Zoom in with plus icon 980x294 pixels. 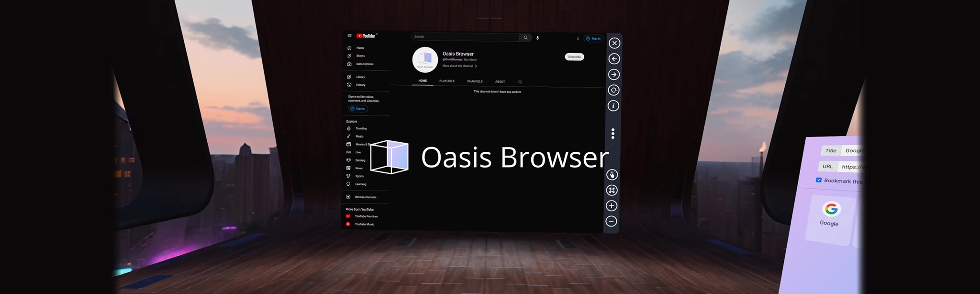[x=612, y=206]
